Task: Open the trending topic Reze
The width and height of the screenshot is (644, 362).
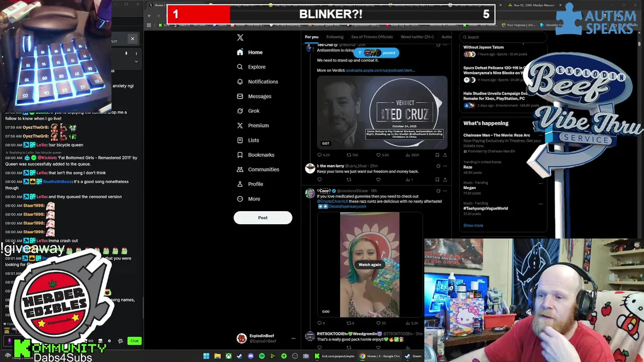Action: [468, 167]
